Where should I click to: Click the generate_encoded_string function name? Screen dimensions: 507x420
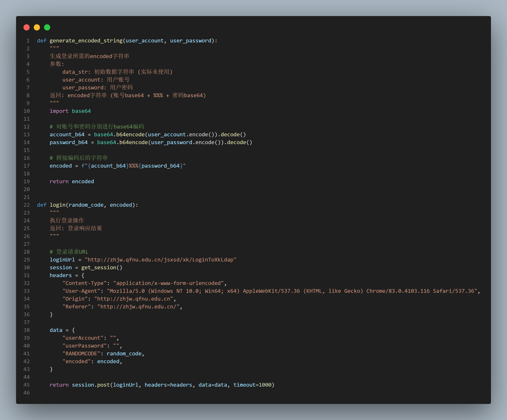click(86, 41)
